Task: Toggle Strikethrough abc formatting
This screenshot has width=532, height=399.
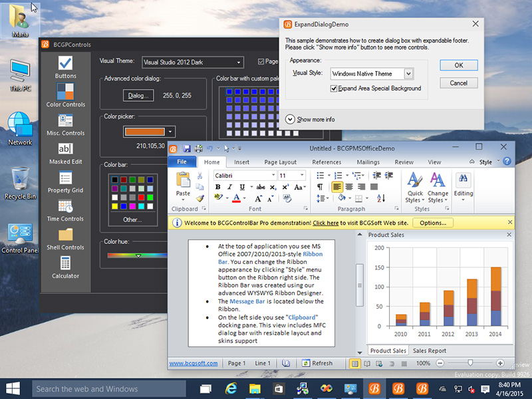Action: pos(261,187)
